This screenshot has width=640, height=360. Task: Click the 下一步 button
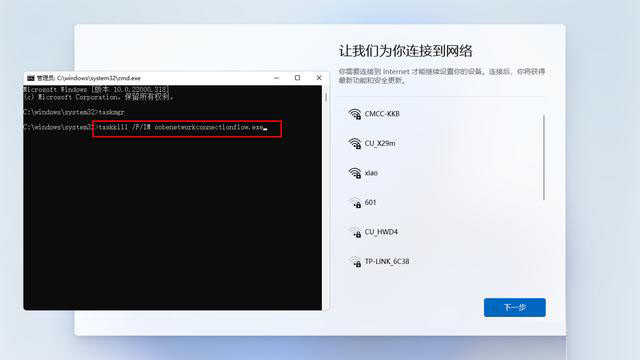(515, 307)
